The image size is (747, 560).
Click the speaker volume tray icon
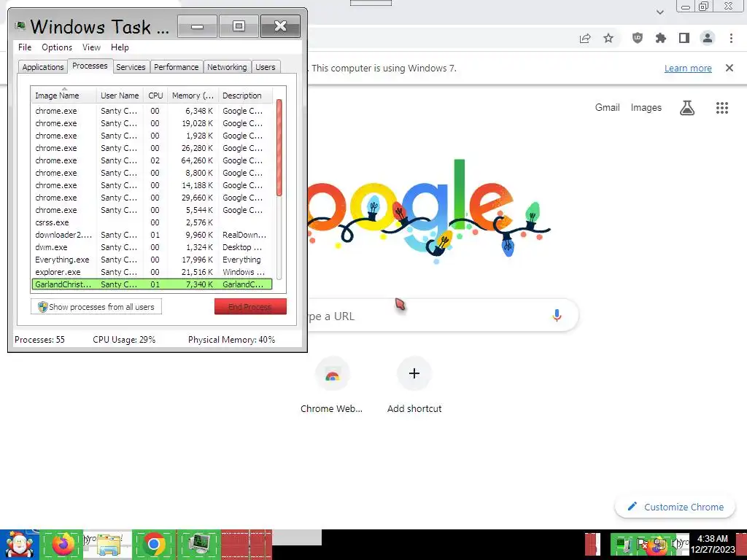[x=676, y=543]
